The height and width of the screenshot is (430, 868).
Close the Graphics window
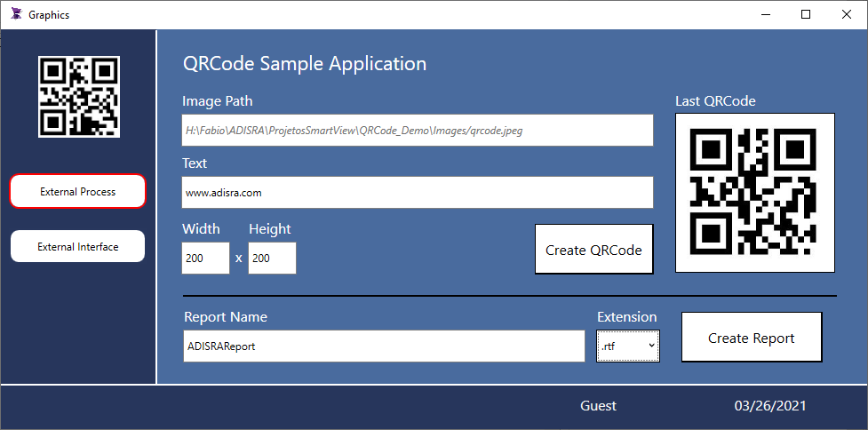click(x=847, y=15)
